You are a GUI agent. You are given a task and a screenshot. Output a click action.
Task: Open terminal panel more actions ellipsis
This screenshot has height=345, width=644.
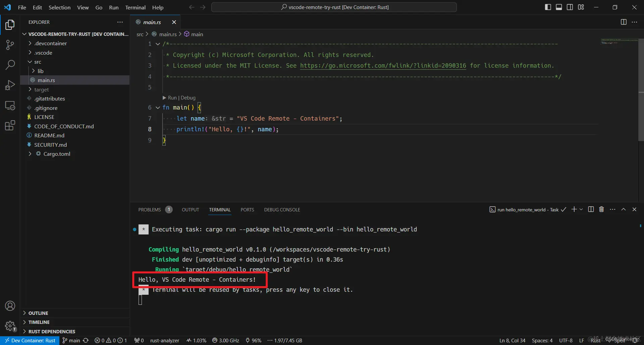tap(612, 209)
